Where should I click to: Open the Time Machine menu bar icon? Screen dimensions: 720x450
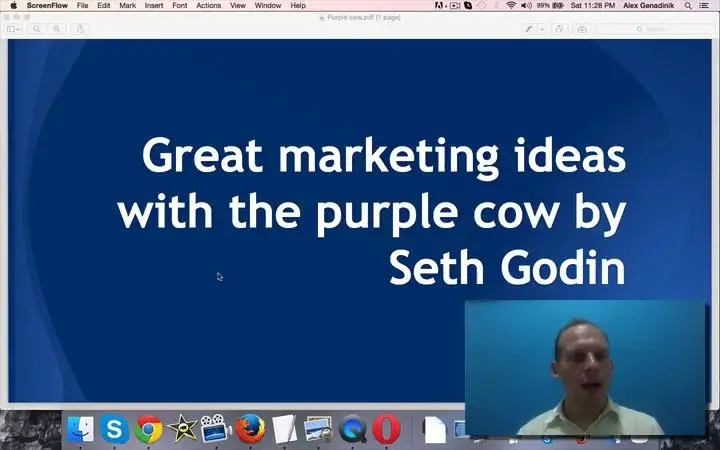pos(482,6)
